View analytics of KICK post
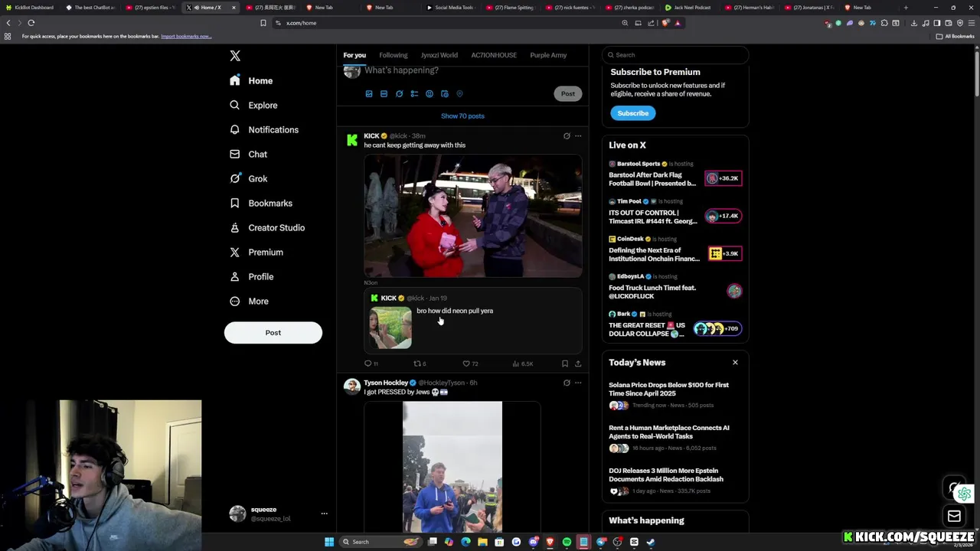 coord(522,364)
